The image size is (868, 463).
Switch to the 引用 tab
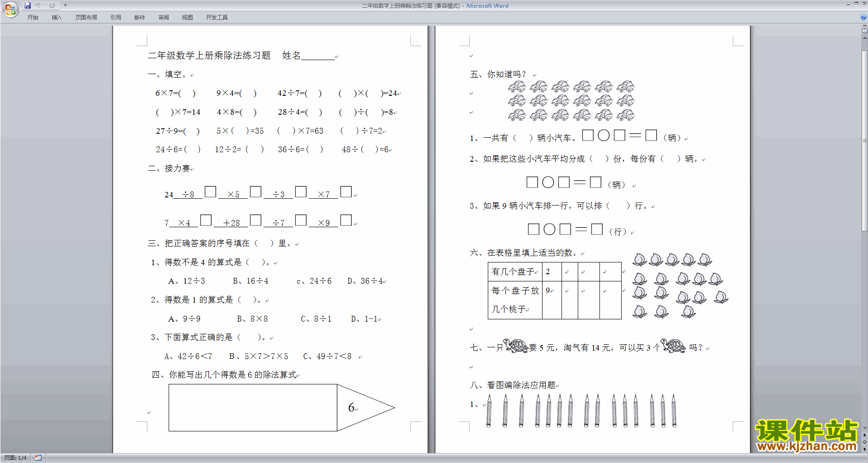tap(116, 18)
